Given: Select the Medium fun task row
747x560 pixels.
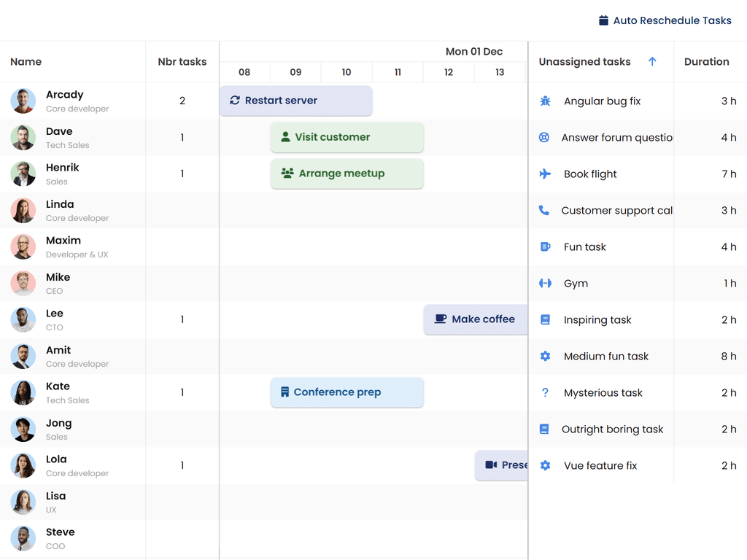Looking at the screenshot, I should pos(606,357).
